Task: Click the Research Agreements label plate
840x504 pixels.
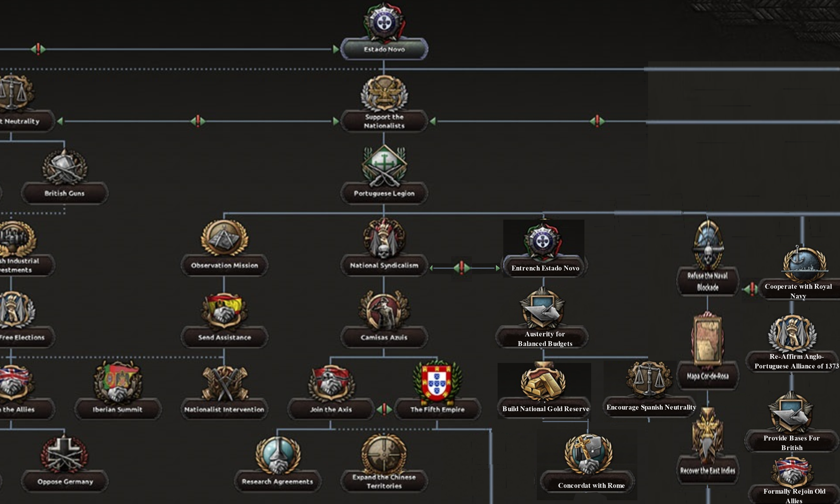Action: pyautogui.click(x=278, y=481)
